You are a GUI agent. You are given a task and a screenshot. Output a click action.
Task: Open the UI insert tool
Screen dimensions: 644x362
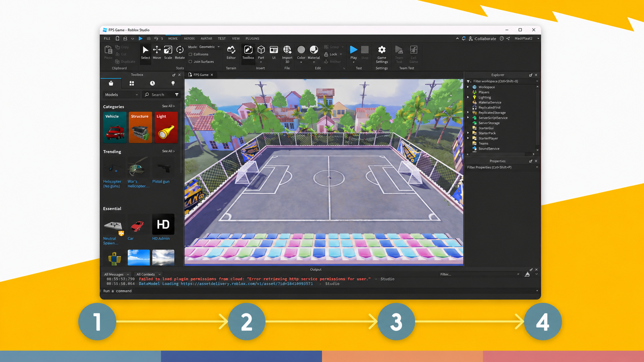pos(274,53)
